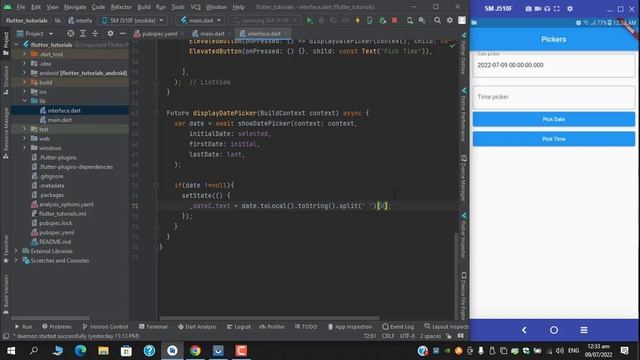Open Windows notification center icon
This screenshot has width=640, height=360.
point(624,351)
